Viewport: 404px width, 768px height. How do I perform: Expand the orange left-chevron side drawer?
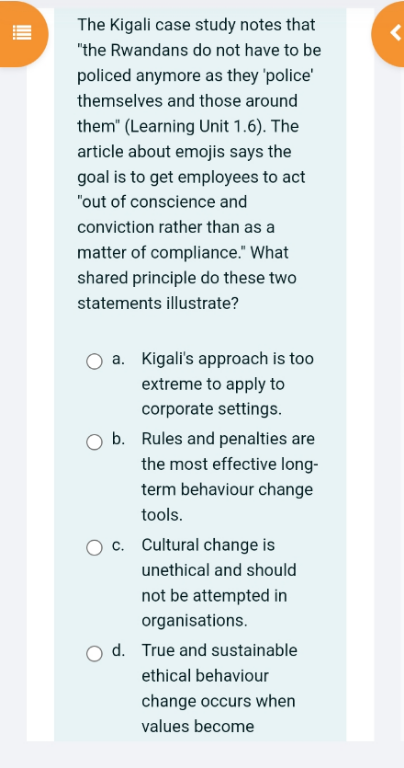tap(390, 33)
